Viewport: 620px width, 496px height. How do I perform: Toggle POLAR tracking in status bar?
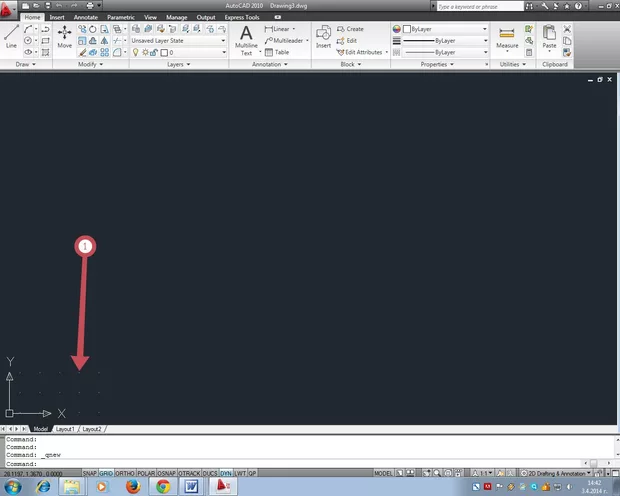point(146,473)
